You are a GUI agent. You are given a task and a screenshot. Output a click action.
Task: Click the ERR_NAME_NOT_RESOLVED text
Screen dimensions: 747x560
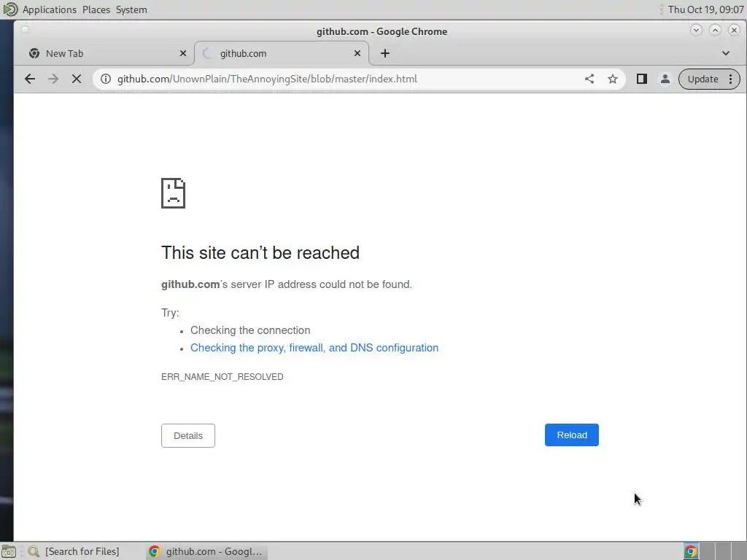222,377
